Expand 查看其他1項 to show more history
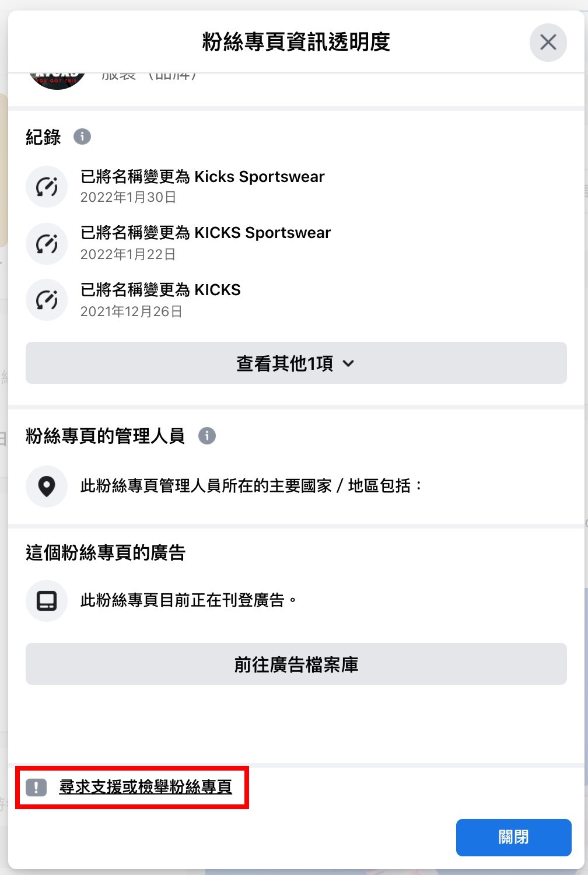The image size is (588, 875). point(296,363)
